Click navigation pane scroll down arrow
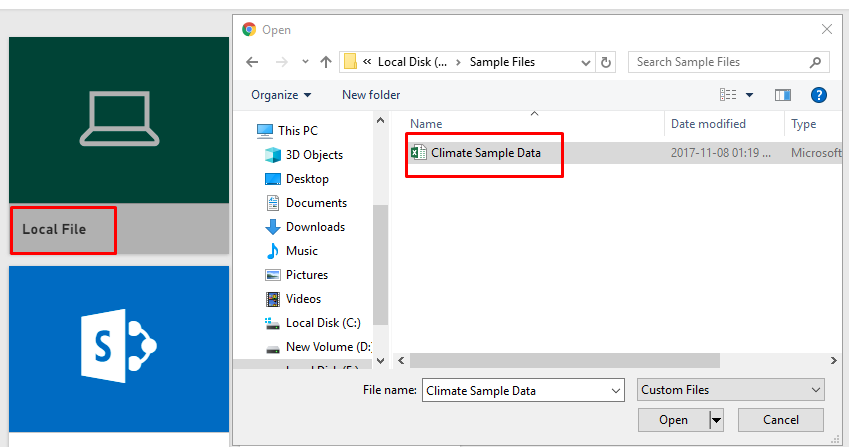This screenshot has width=849, height=447. pyautogui.click(x=380, y=361)
